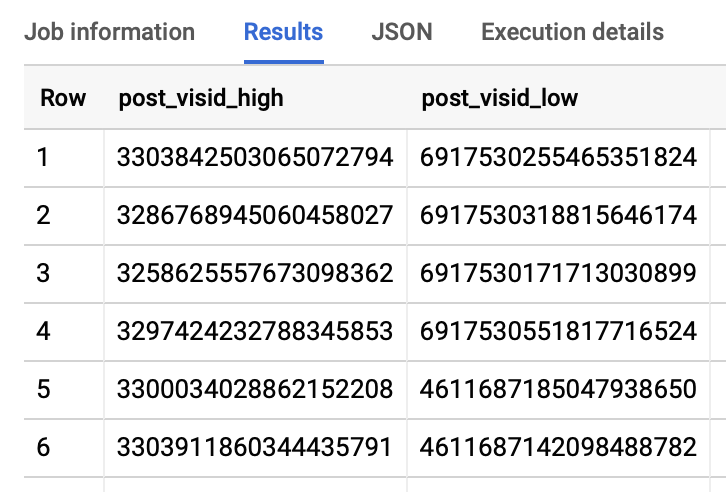Select cell value 3300034028862152208
Viewport: 726px width, 492px height.
tap(255, 389)
